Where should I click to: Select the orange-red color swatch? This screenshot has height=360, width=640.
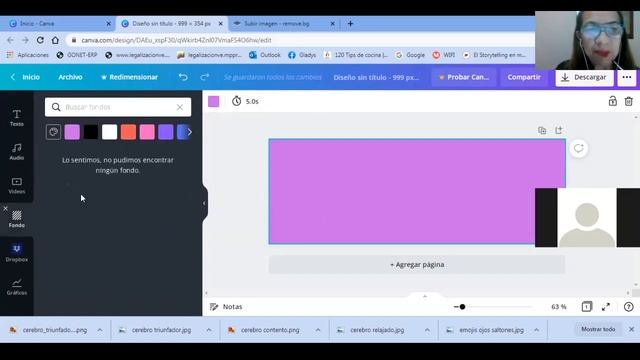tap(128, 132)
